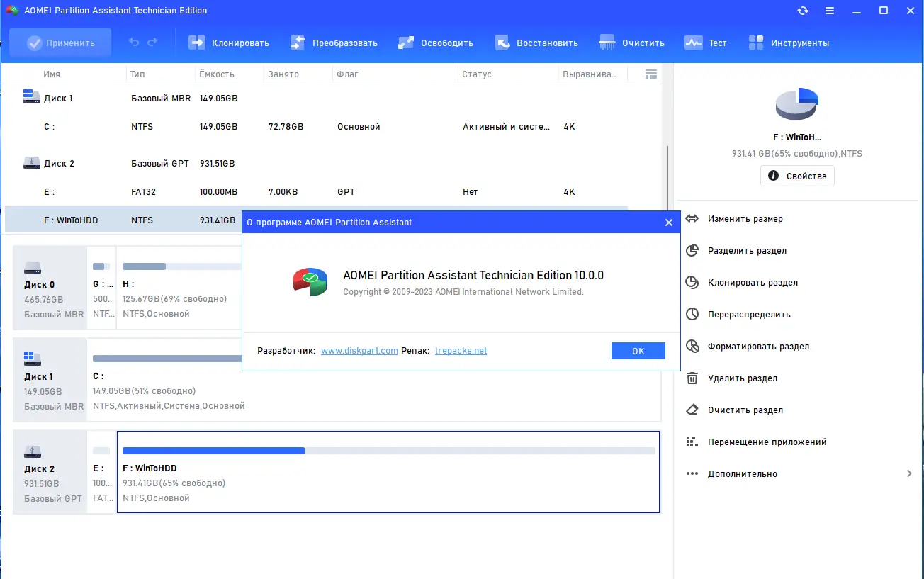The width and height of the screenshot is (924, 579).
Task: Click the undo arrow icon
Action: click(x=134, y=43)
